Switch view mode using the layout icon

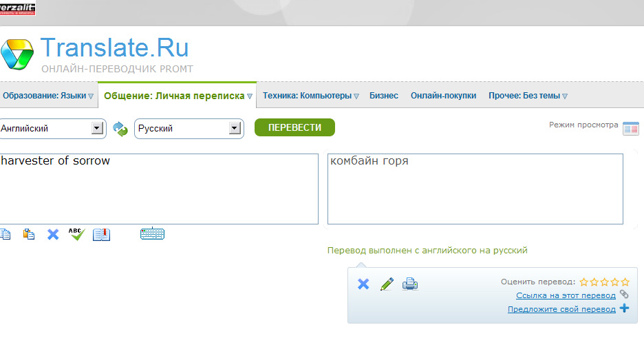[x=631, y=128]
